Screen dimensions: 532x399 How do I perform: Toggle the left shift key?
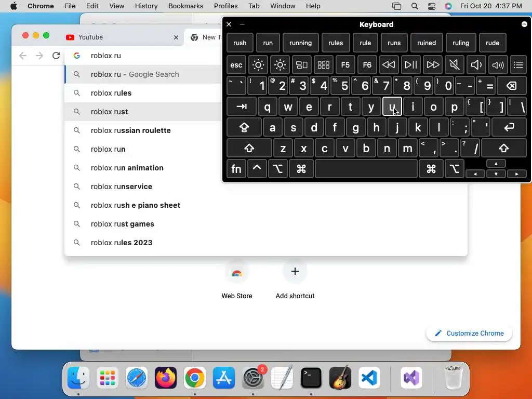click(249, 148)
